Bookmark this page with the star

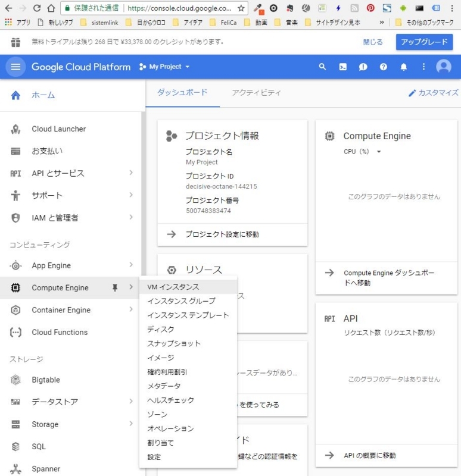[x=241, y=8]
